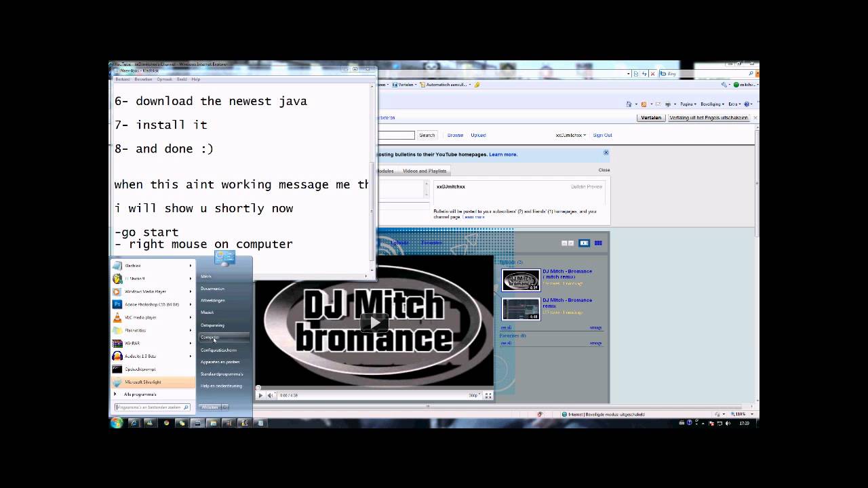Click Learn more link in bulletin notice

click(503, 155)
